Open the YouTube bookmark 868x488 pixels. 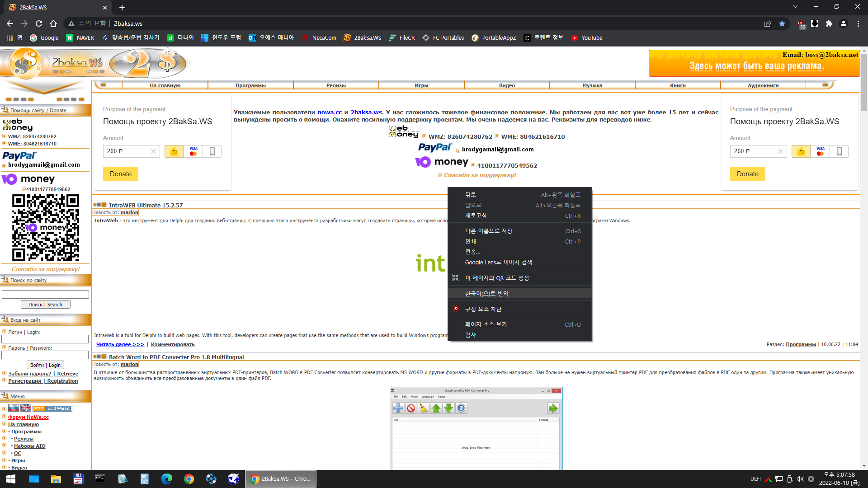tap(587, 38)
